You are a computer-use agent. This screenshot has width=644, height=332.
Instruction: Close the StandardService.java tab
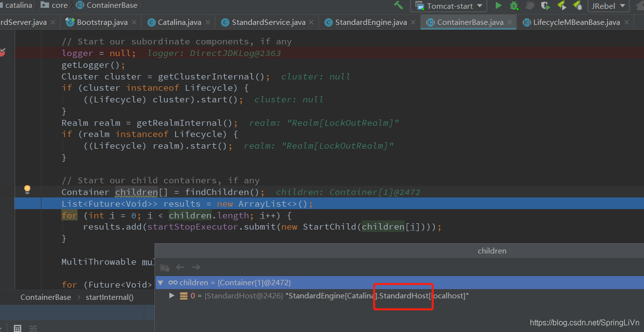coord(312,22)
